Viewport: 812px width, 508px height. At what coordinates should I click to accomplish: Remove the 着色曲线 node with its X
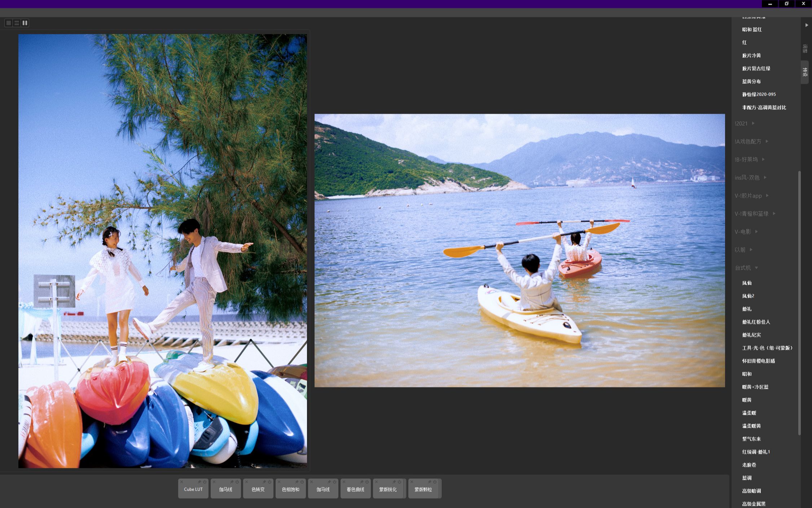(344, 482)
